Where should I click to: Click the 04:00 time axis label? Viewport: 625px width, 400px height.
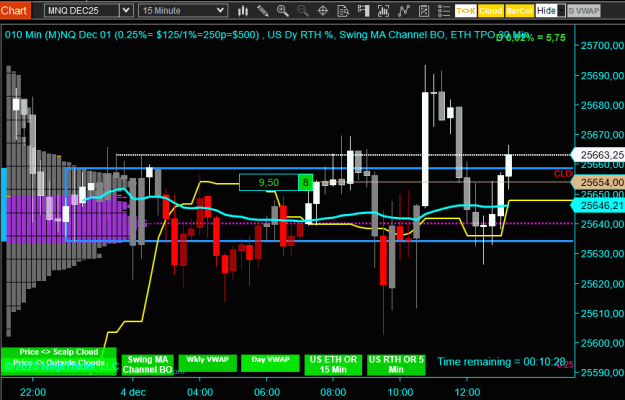[200, 392]
